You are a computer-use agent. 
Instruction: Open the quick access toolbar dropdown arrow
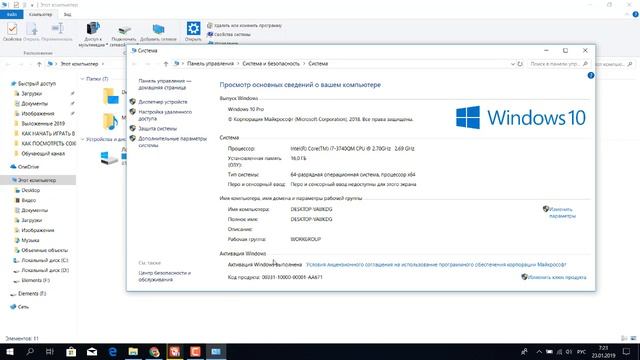pos(32,5)
